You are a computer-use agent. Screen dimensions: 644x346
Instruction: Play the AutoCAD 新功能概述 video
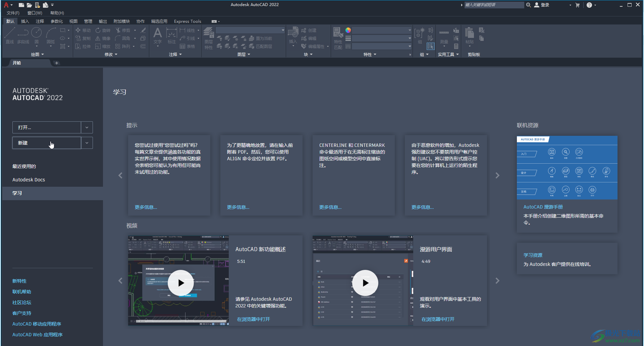click(x=181, y=283)
